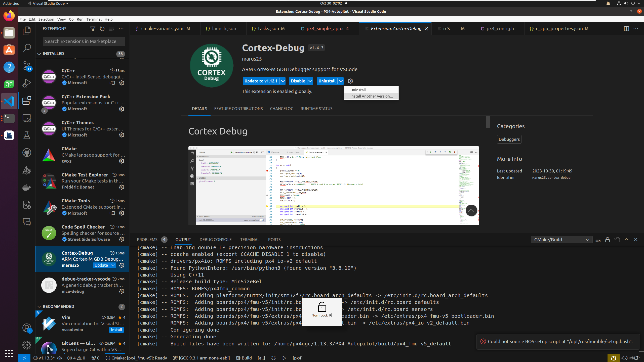
Task: Open the build directory path link in output
Action: click(363, 344)
